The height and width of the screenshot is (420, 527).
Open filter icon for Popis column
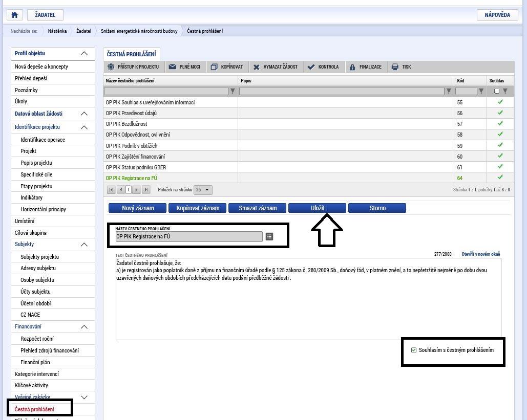(x=448, y=91)
